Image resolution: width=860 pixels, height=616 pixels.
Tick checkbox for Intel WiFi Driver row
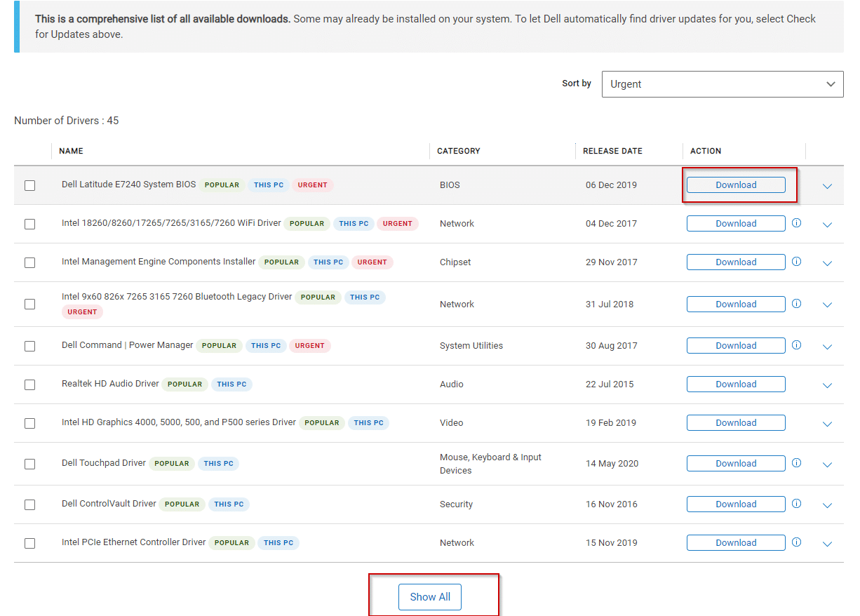pos(29,224)
